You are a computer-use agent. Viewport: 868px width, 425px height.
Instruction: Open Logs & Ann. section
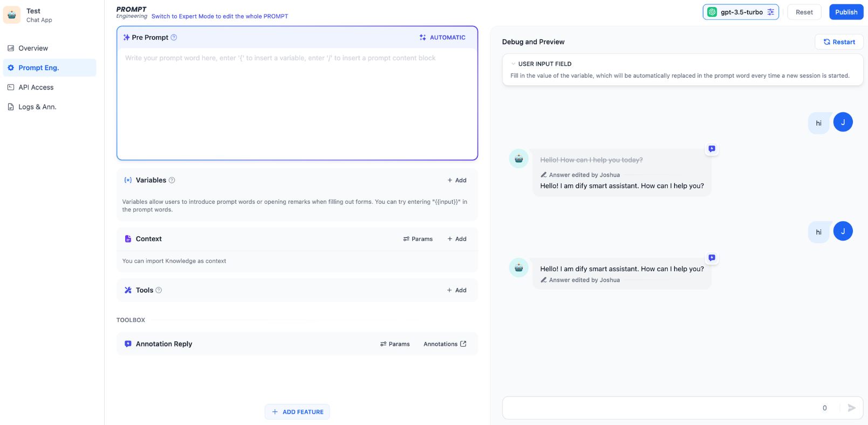tap(37, 107)
